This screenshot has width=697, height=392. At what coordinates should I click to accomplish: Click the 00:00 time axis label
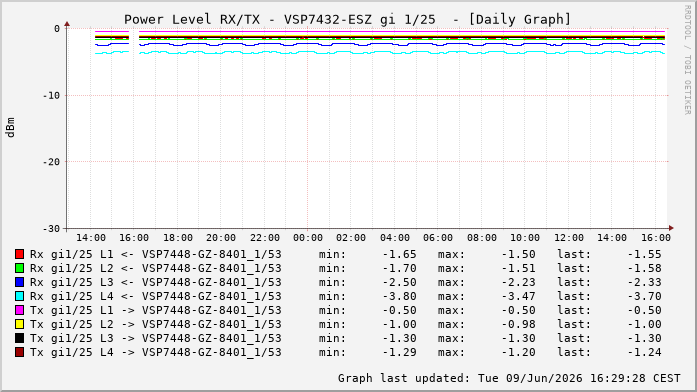308,238
